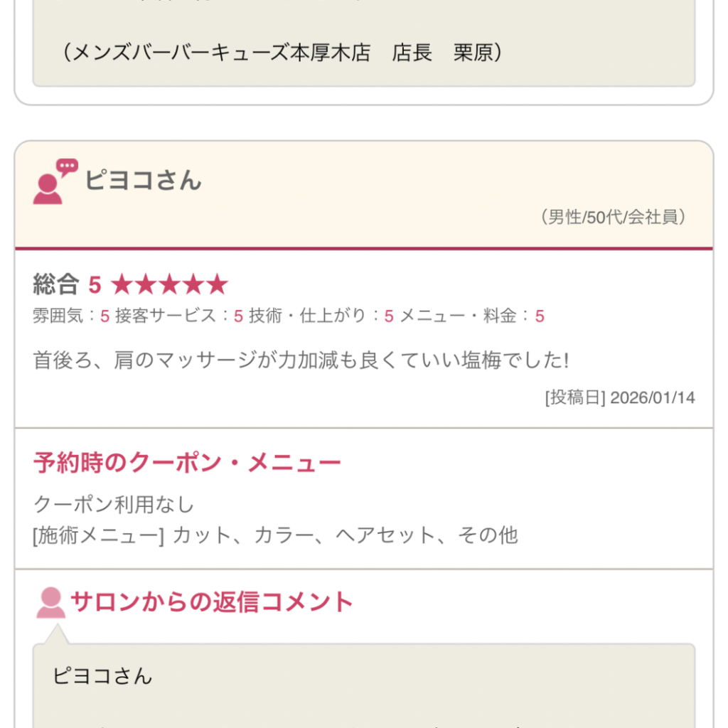Click the 総合 overall score label
This screenshot has height=728, width=728.
[x=55, y=285]
